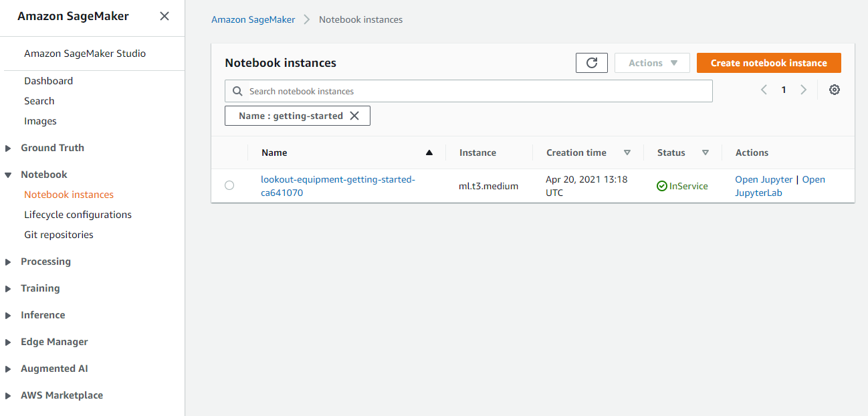868x416 pixels.
Task: Expand the Training section
Action: click(x=8, y=288)
